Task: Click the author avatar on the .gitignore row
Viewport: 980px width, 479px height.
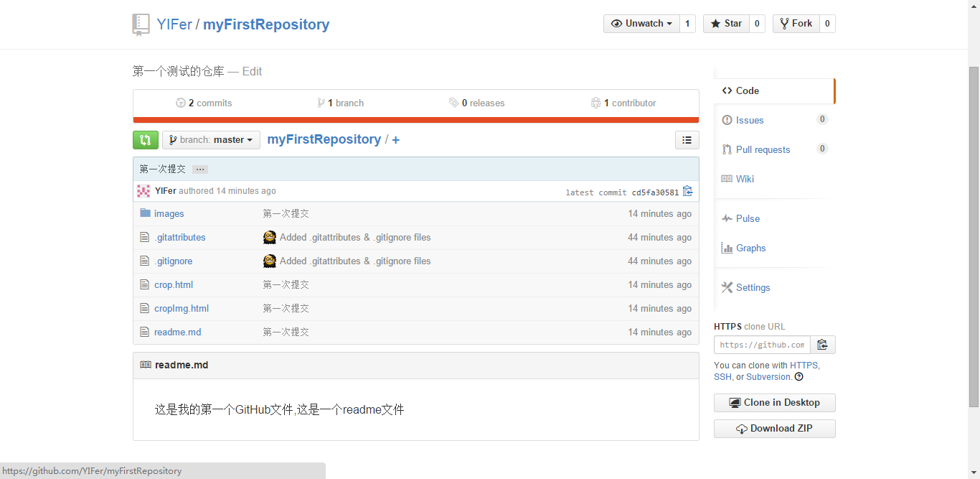Action: pyautogui.click(x=270, y=261)
